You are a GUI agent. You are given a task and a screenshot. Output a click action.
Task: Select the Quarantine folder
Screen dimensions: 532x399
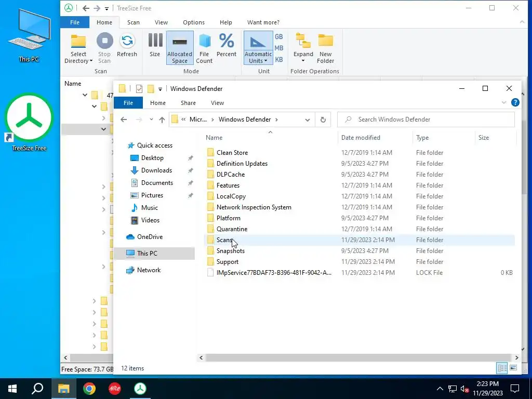point(232,229)
